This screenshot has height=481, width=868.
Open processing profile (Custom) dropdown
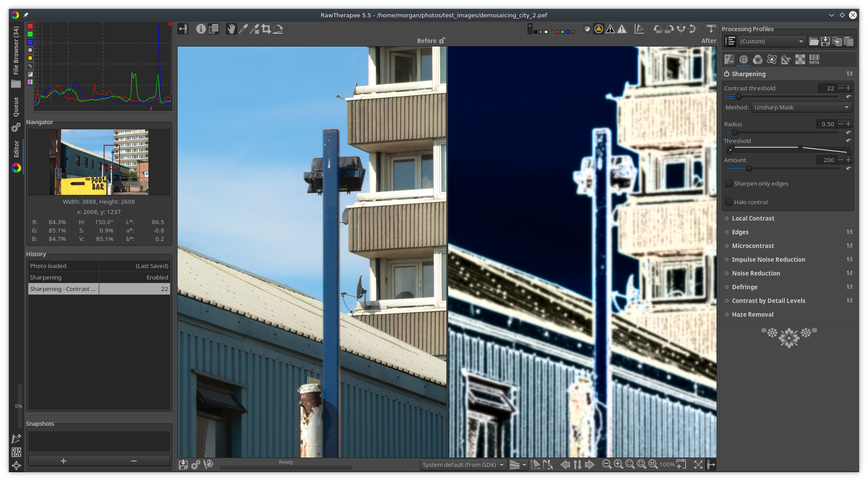coord(771,42)
